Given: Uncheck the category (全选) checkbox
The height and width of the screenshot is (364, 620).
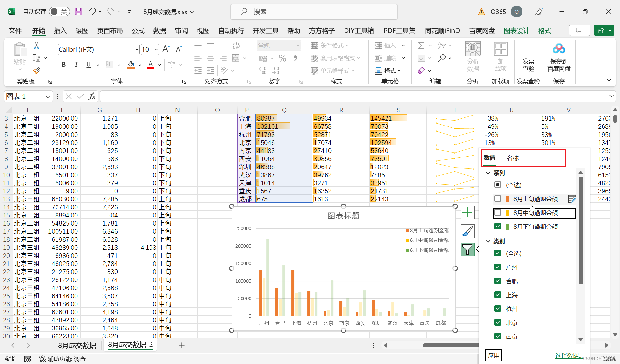Looking at the screenshot, I should click(x=498, y=253).
